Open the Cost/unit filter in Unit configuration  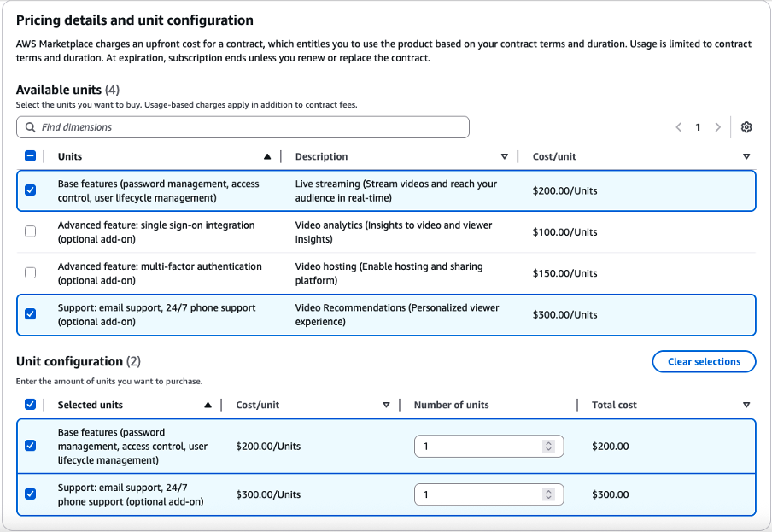[387, 404]
